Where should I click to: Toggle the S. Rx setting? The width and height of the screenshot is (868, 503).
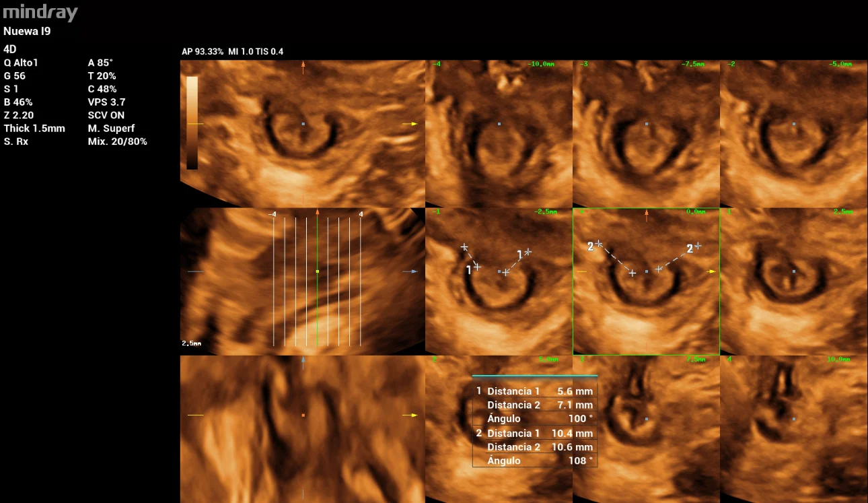(16, 141)
